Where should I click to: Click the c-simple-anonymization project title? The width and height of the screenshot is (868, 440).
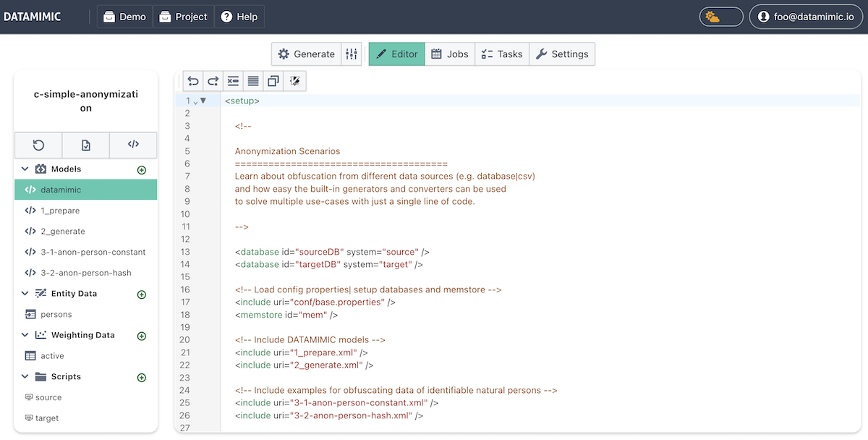click(x=86, y=101)
